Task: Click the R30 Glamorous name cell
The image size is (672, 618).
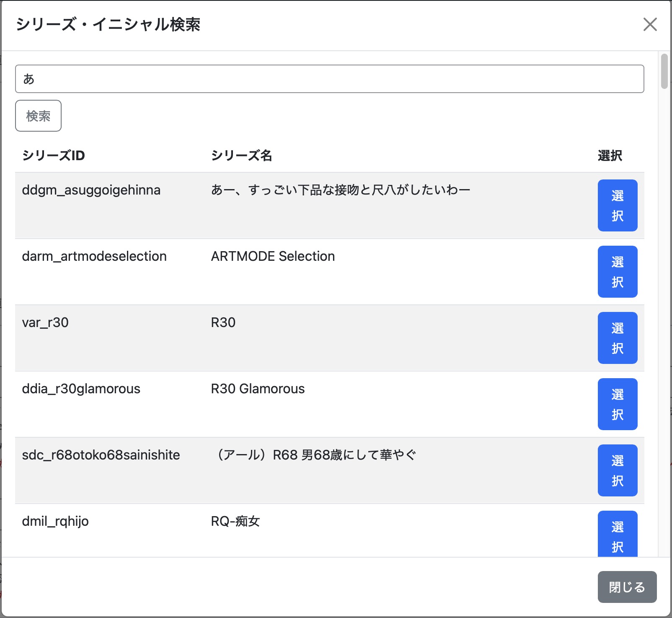Action: (258, 389)
